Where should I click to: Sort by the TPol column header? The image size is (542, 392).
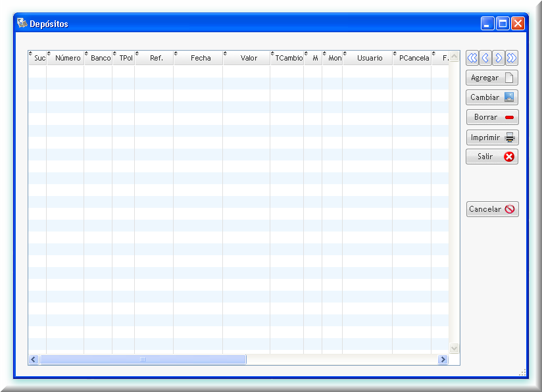(124, 58)
